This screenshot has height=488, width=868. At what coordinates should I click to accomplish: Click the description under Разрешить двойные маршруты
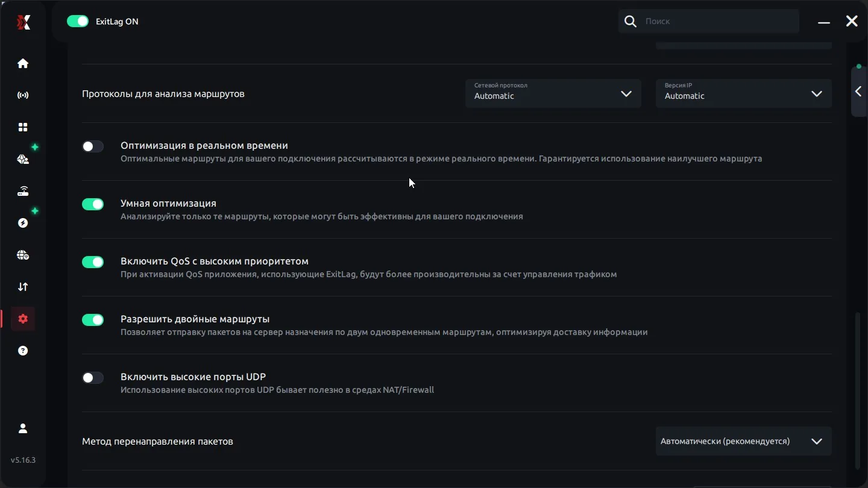tap(384, 333)
